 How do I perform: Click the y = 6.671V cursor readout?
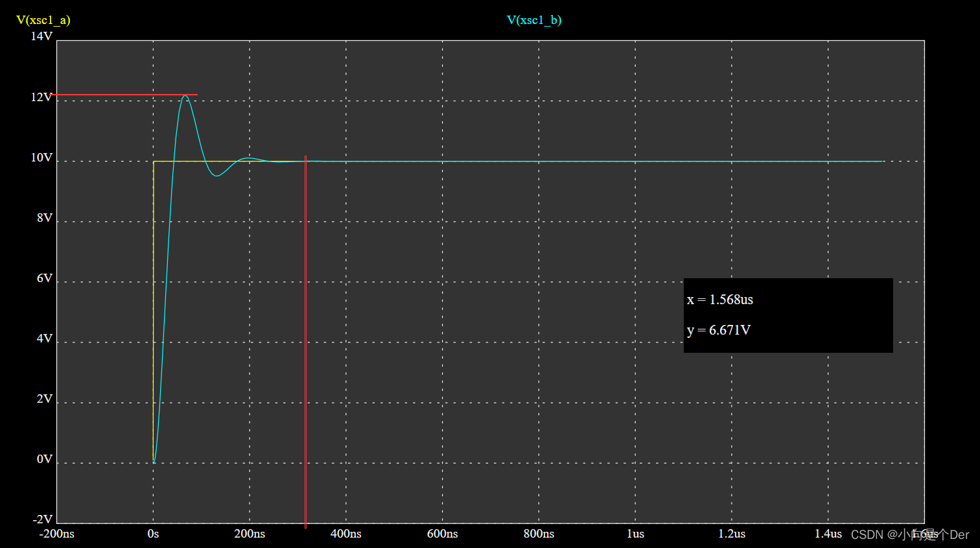pos(719,330)
